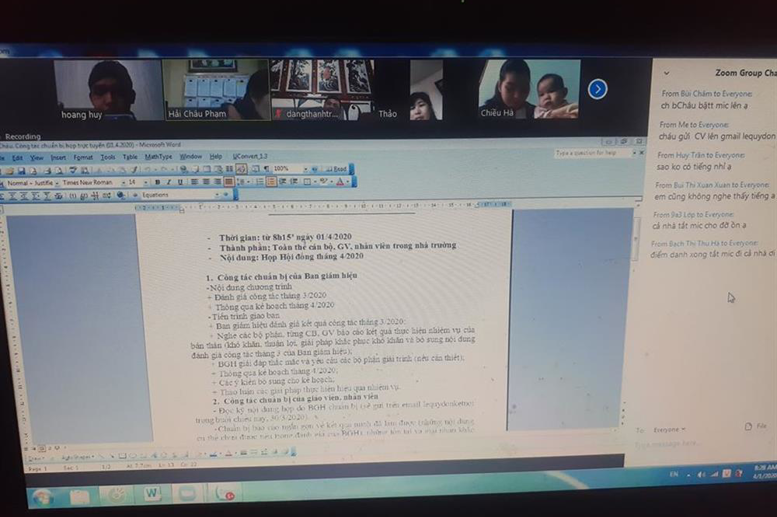Open the Tools menu
The width and height of the screenshot is (777, 517).
coord(108,158)
